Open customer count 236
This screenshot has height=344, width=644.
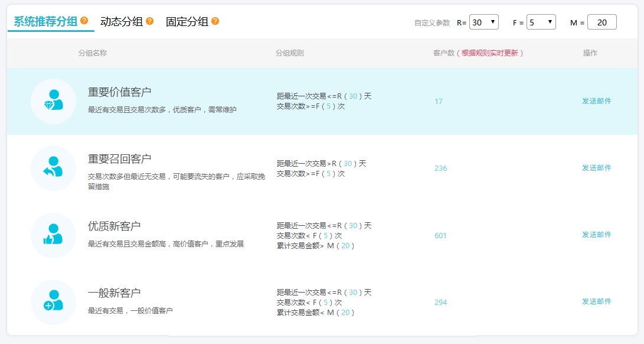click(x=441, y=168)
